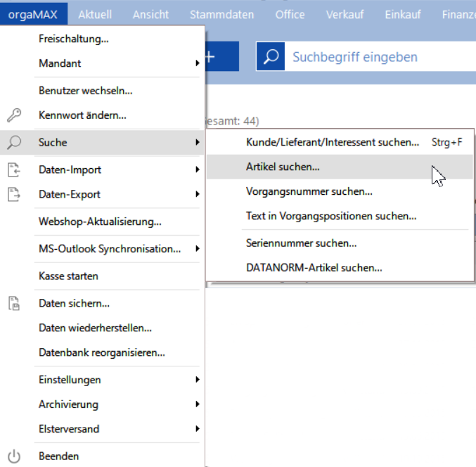Open the Mandant menu entry
Viewport: 476px width, 467px height.
click(x=102, y=63)
